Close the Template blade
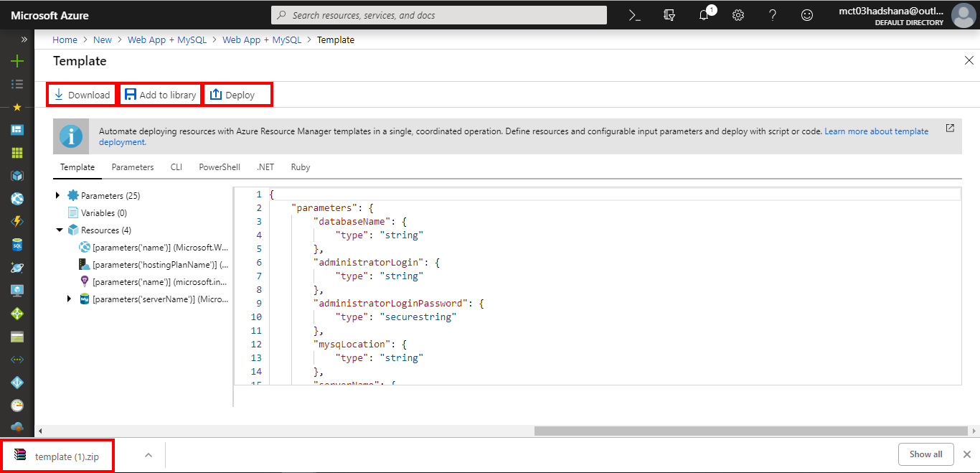The width and height of the screenshot is (980, 473). (969, 61)
